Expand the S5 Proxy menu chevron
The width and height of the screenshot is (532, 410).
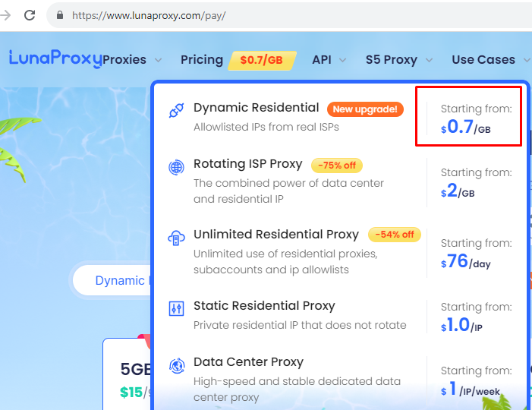430,60
